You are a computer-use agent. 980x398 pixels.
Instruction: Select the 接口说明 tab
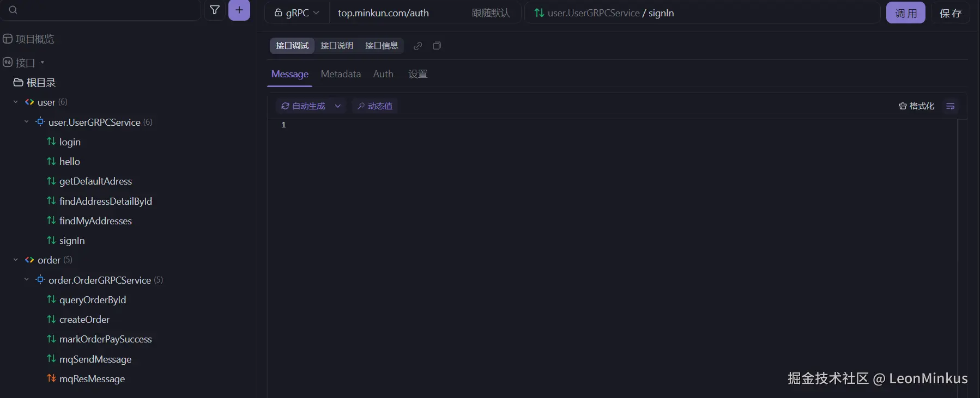pyautogui.click(x=337, y=46)
